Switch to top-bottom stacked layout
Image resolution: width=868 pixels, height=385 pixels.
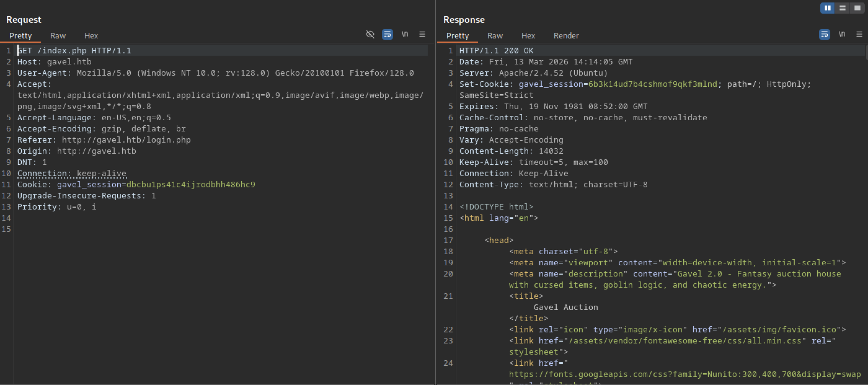tap(842, 8)
